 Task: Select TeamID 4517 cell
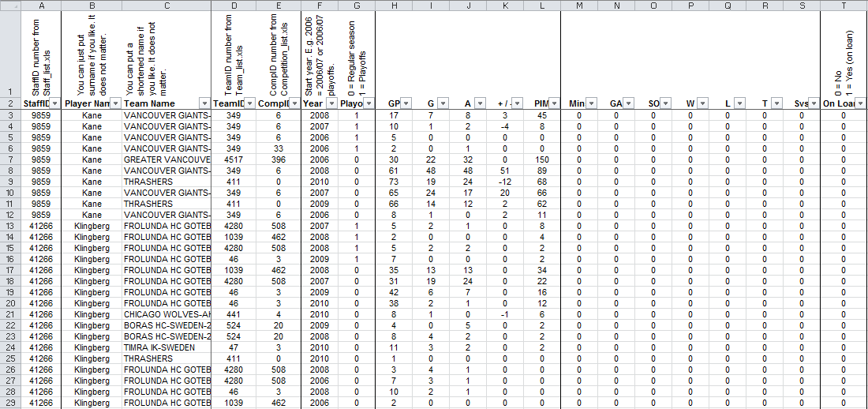click(234, 159)
